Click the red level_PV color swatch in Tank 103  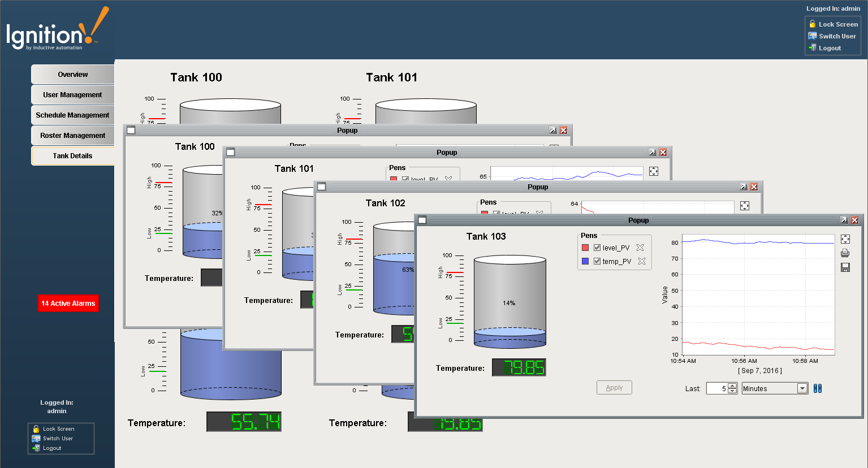pos(585,248)
